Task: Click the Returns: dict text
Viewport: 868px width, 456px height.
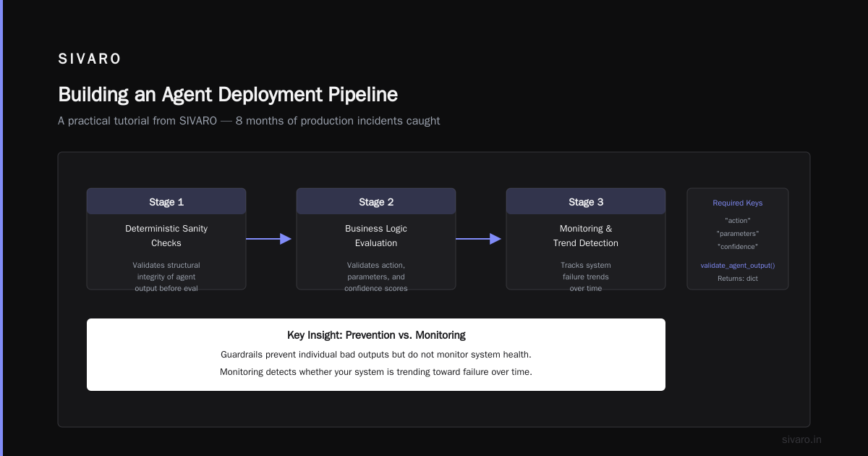Action: coord(738,279)
